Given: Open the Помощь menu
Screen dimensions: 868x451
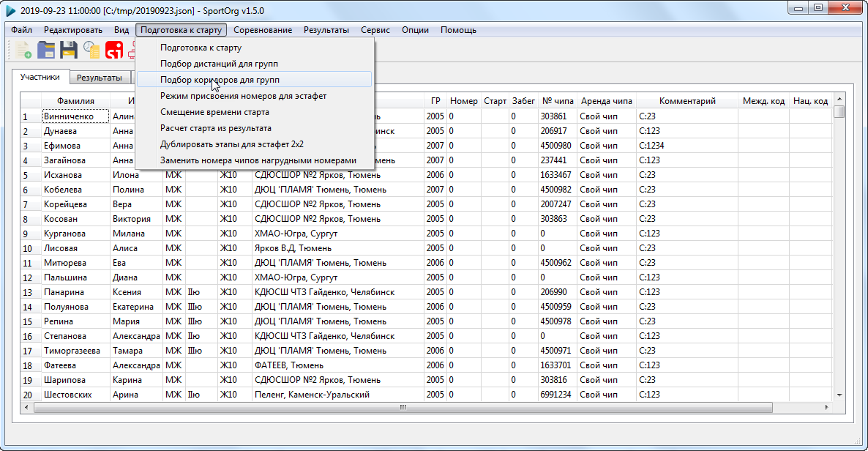Looking at the screenshot, I should tap(458, 30).
